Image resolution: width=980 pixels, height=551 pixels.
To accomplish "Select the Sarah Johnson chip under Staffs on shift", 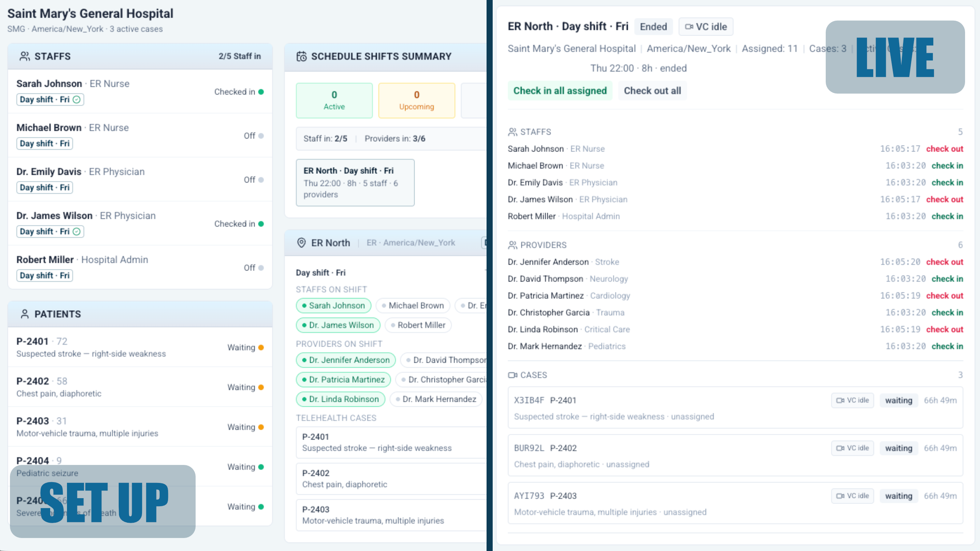I will coord(333,305).
